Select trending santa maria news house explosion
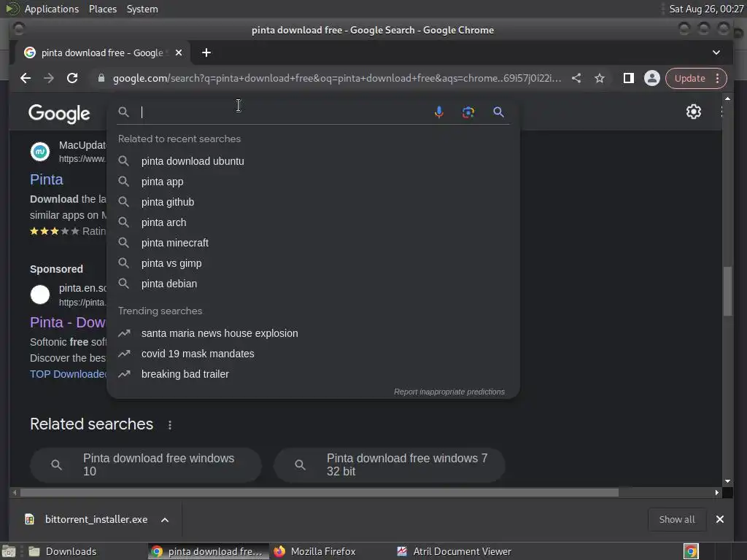The image size is (747, 560). 313,333
